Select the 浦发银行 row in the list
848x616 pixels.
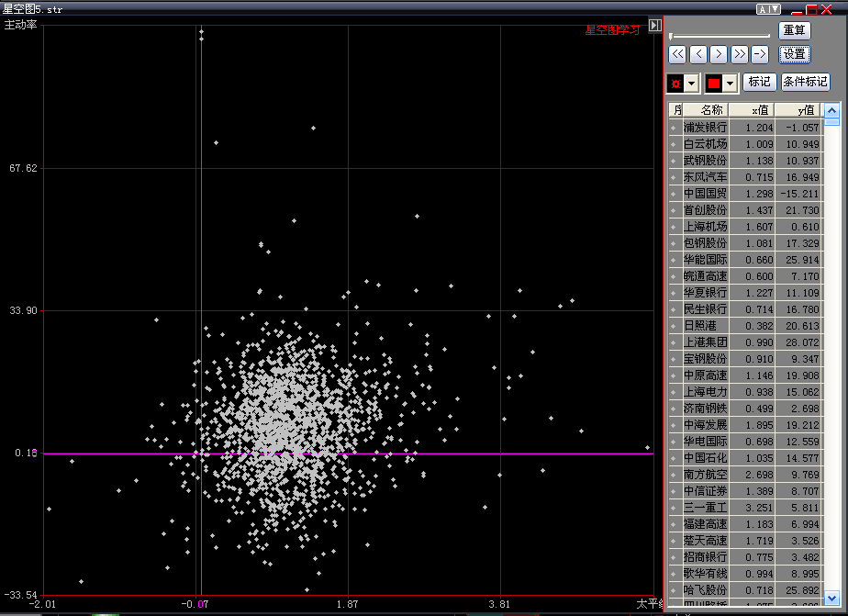pos(705,128)
